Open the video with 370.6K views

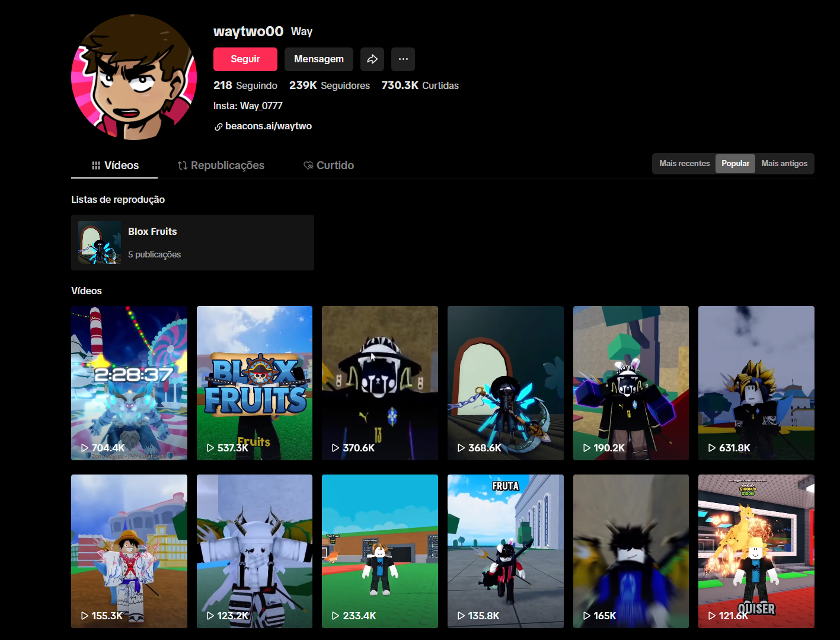380,383
